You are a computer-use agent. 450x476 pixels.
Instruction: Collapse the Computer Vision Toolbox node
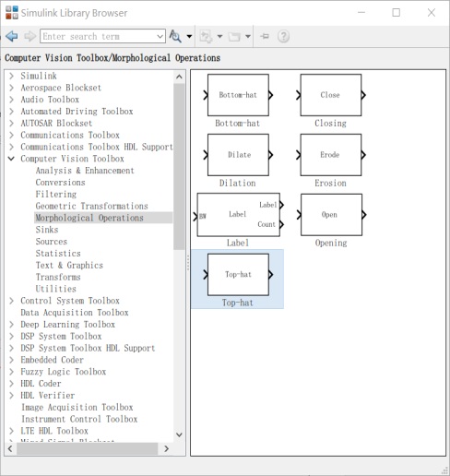point(11,159)
